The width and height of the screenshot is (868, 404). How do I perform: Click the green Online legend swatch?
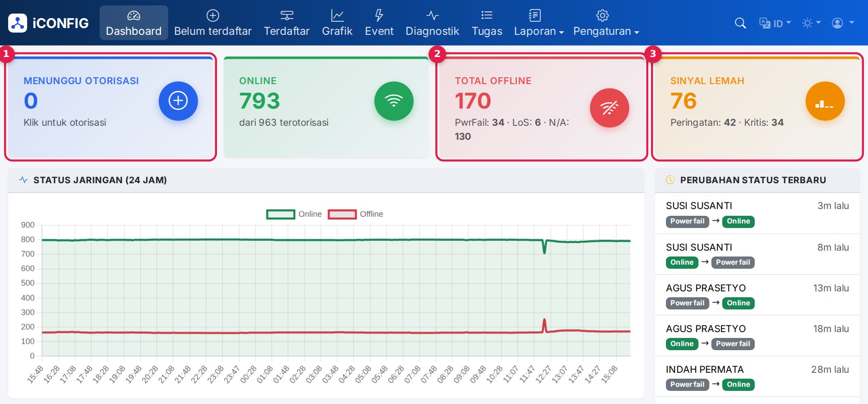pyautogui.click(x=281, y=214)
